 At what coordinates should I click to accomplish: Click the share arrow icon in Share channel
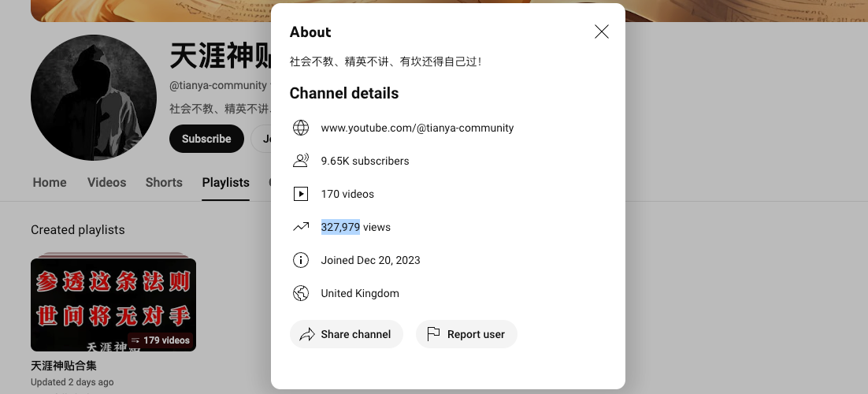pos(306,334)
